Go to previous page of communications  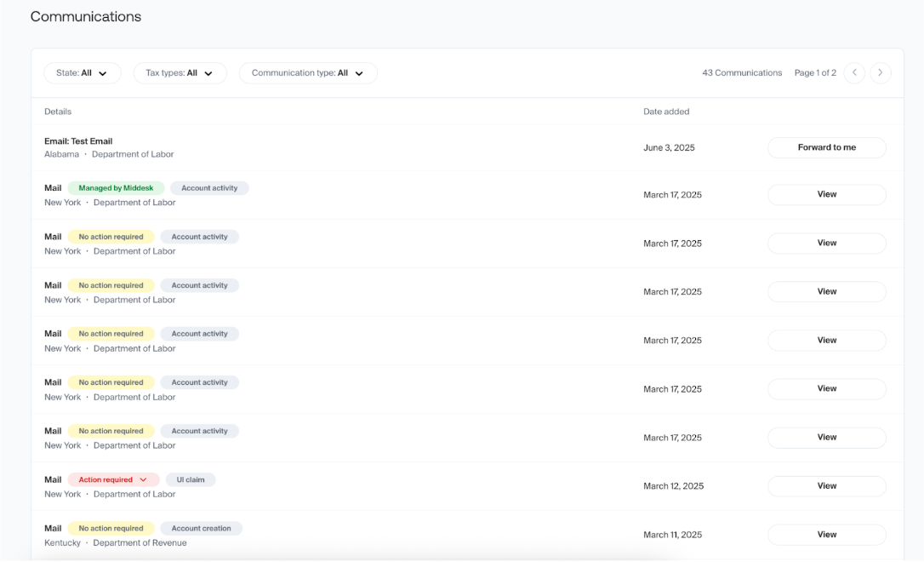(x=854, y=73)
